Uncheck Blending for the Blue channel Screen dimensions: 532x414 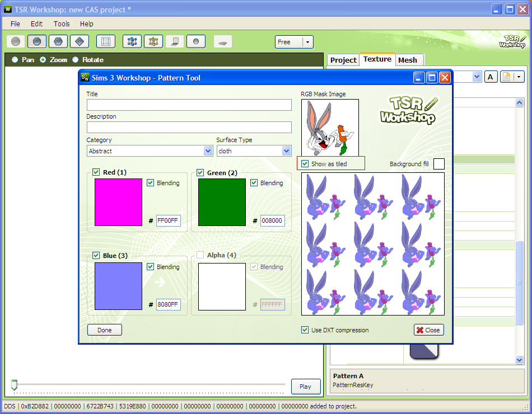coord(150,266)
